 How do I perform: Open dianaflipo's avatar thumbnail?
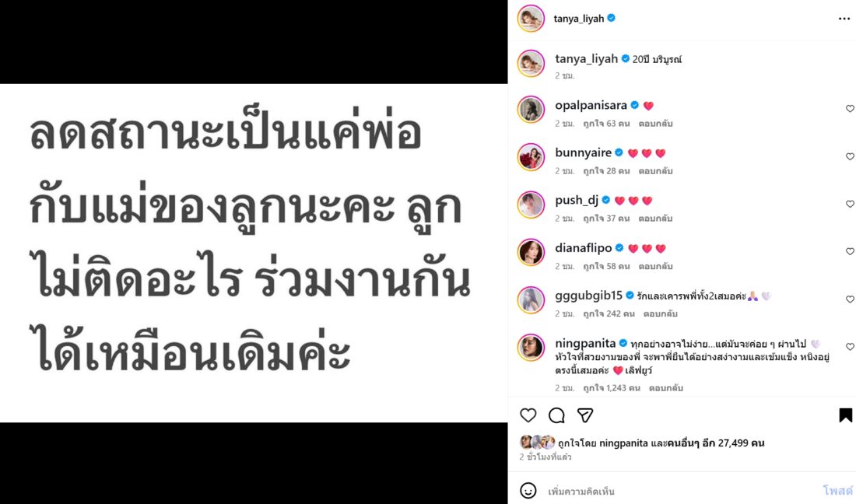[x=531, y=252]
